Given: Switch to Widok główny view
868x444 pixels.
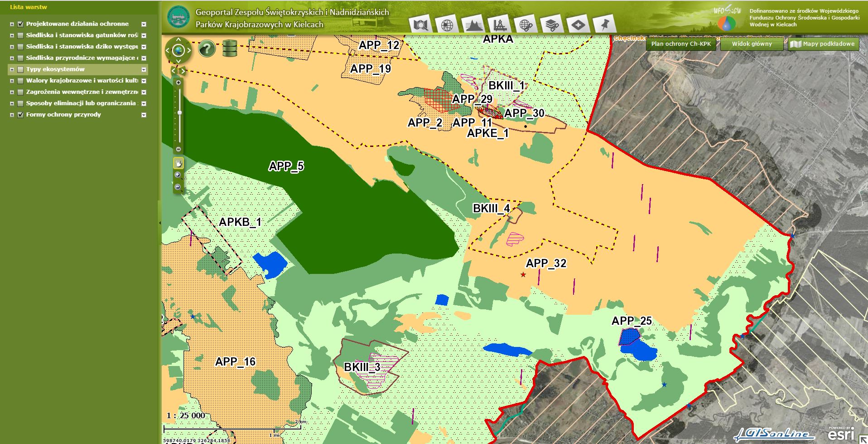Looking at the screenshot, I should [752, 44].
